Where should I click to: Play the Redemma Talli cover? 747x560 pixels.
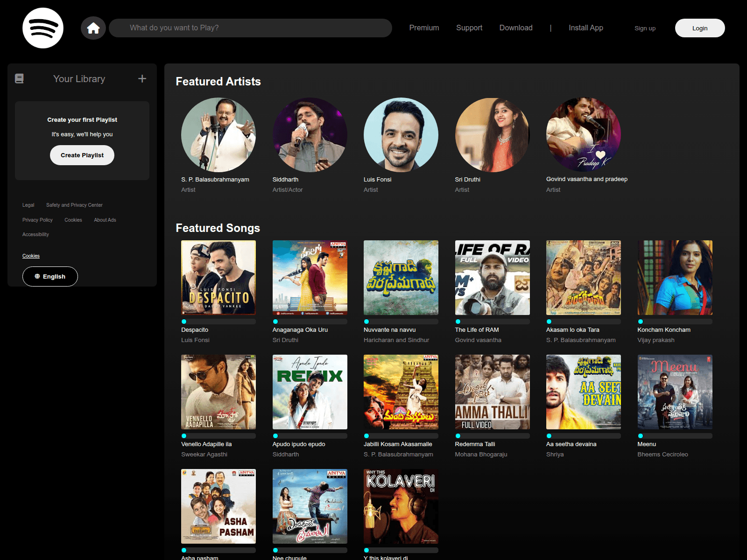[x=493, y=392]
